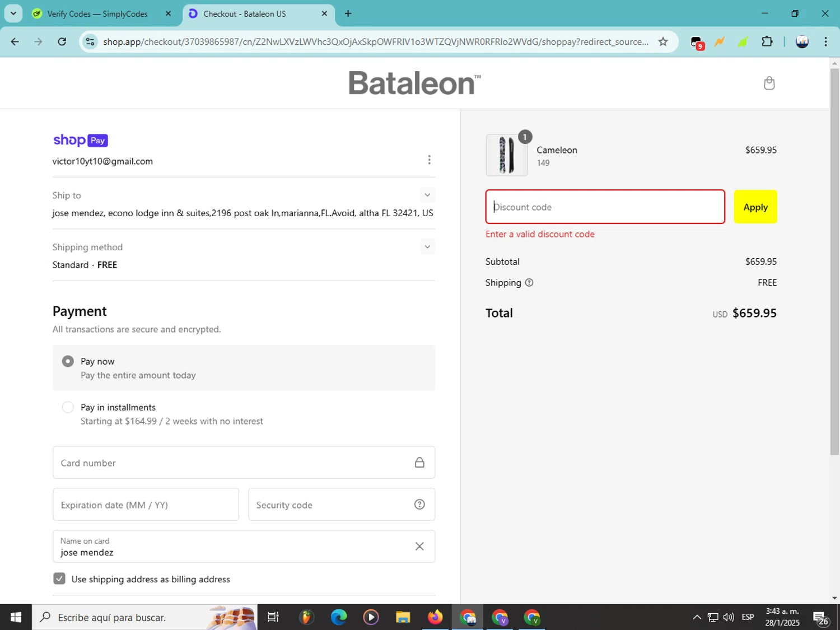Click the shipping info question icon
This screenshot has width=840, height=630.
529,283
